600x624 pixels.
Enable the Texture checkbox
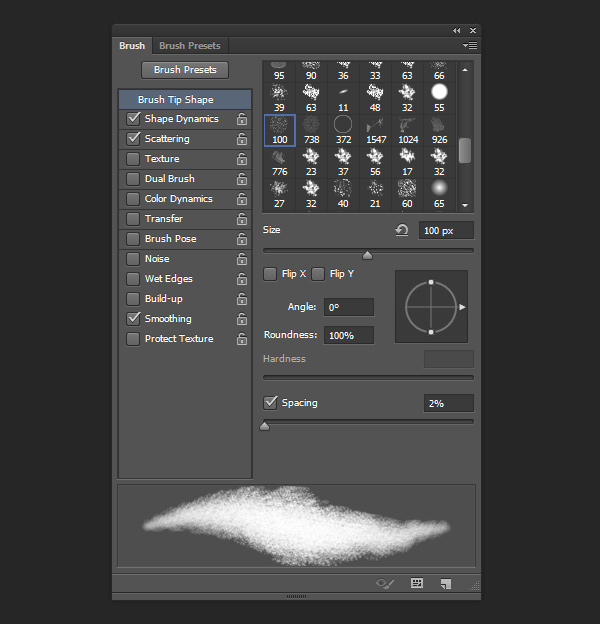pos(133,159)
